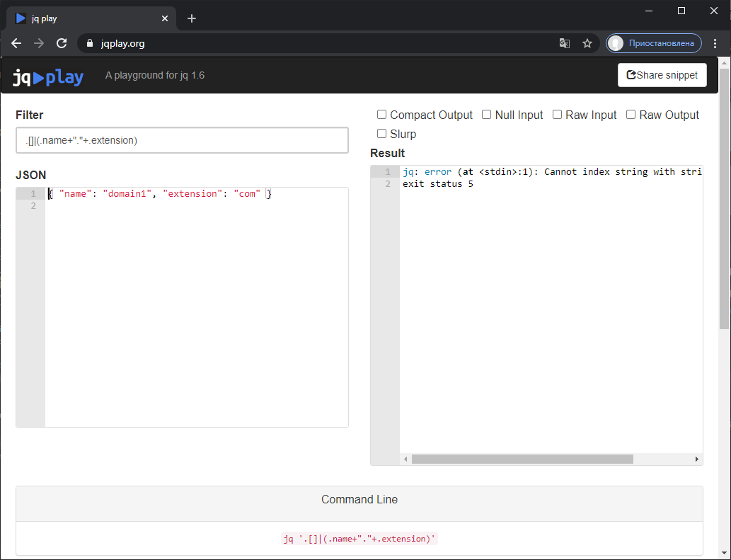Toggle Raw Output checkbox
731x560 pixels.
click(631, 115)
